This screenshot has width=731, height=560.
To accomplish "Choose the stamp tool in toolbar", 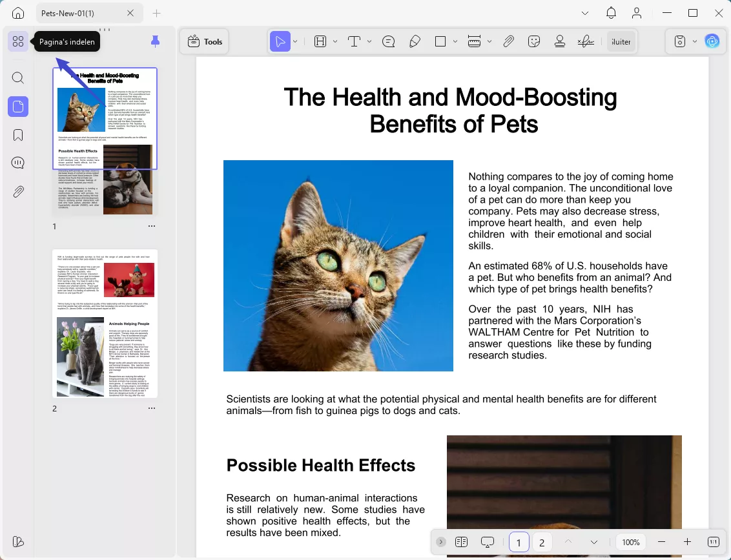I will click(x=560, y=42).
